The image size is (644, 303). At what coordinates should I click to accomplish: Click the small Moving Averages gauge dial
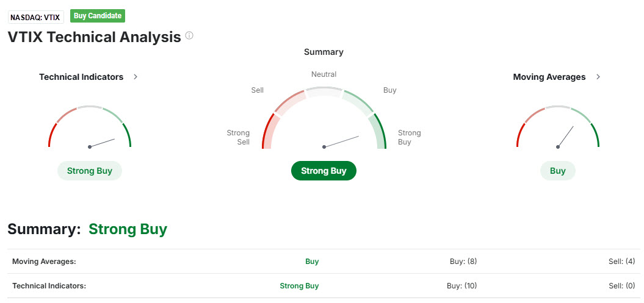[557, 129]
